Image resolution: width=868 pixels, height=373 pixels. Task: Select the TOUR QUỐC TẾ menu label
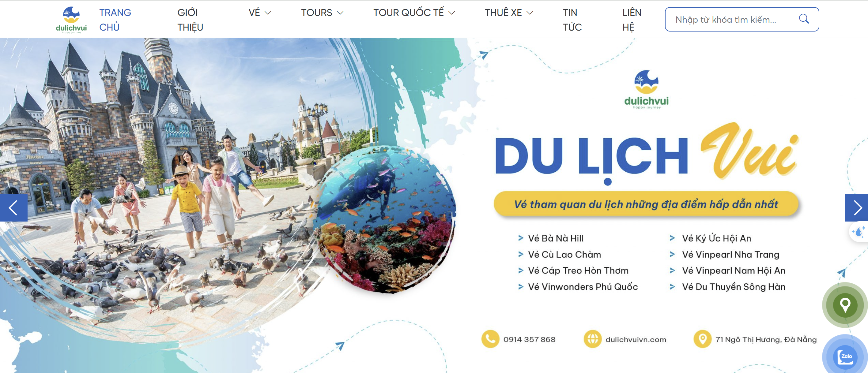(408, 13)
